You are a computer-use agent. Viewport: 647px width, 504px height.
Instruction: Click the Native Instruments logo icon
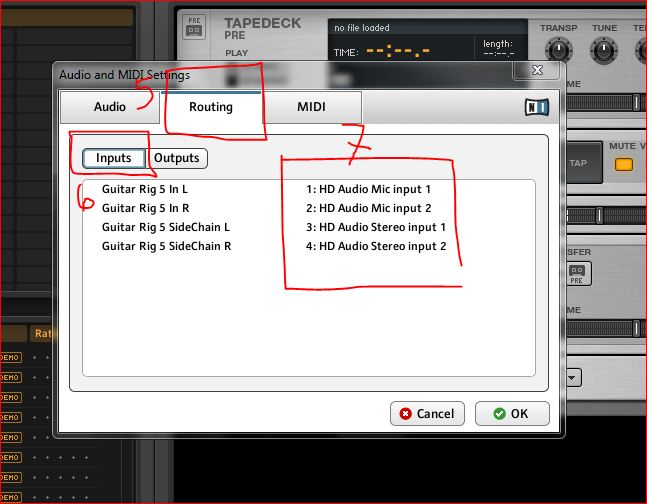(x=537, y=107)
